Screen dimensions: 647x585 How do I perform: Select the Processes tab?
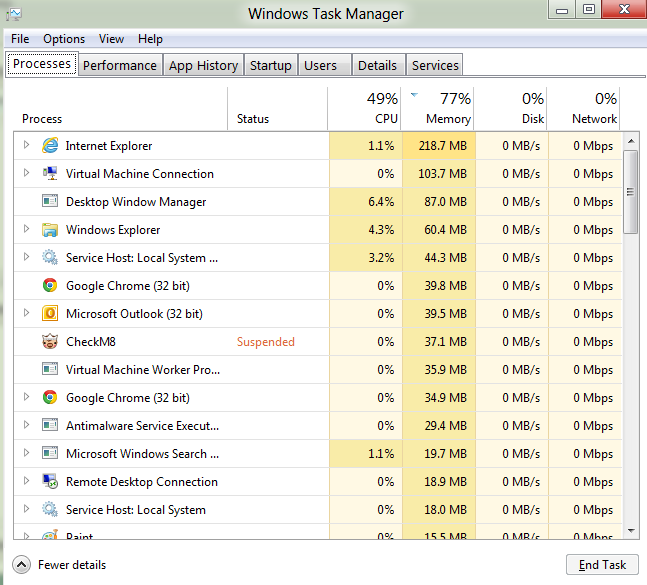click(42, 64)
